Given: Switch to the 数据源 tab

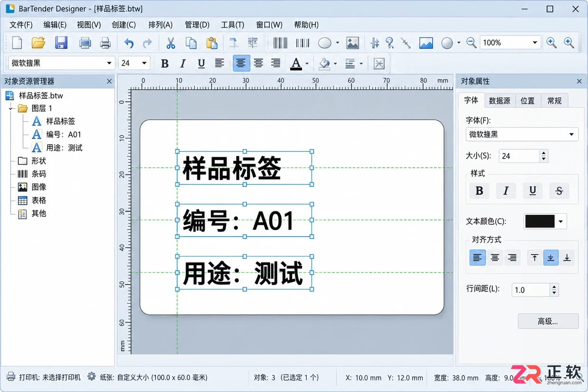Looking at the screenshot, I should [500, 101].
